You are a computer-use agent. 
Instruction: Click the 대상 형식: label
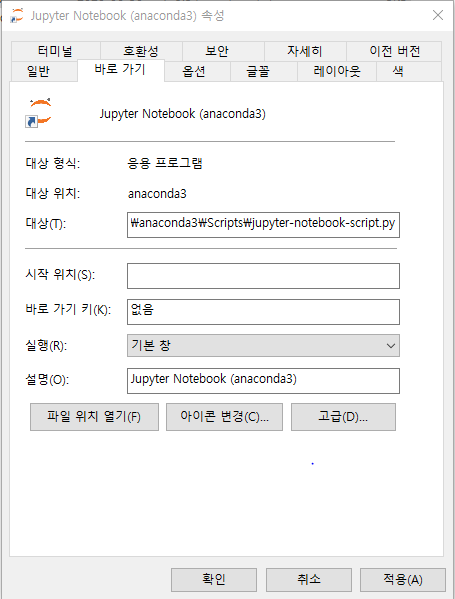click(x=53, y=164)
